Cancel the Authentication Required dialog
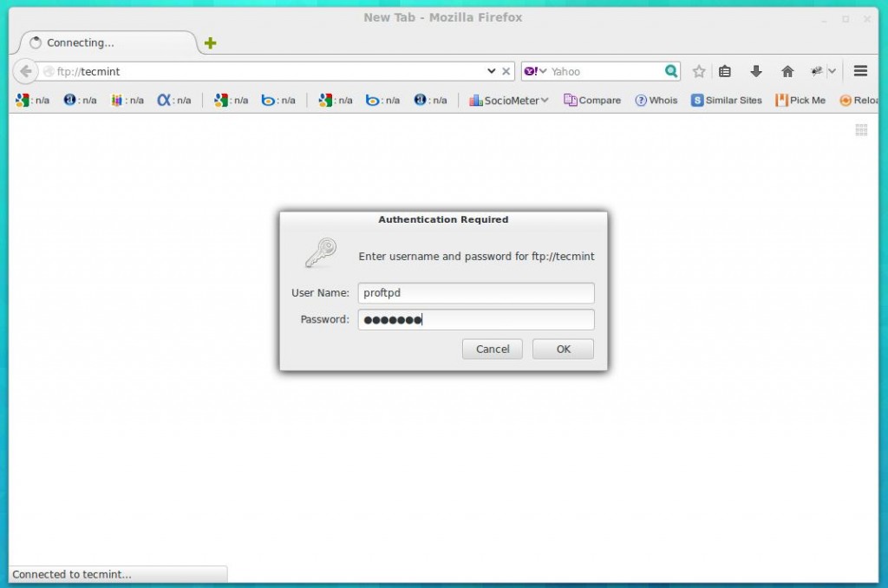 pyautogui.click(x=492, y=349)
